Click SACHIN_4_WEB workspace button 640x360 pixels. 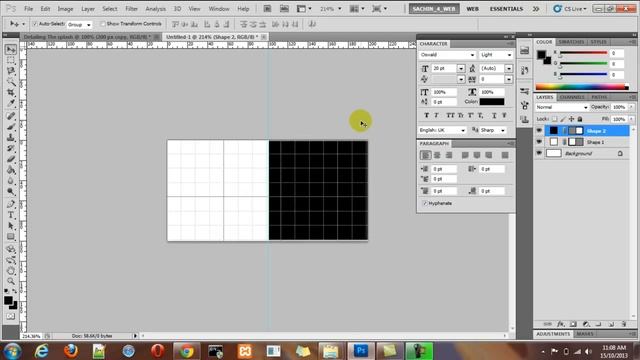click(434, 9)
